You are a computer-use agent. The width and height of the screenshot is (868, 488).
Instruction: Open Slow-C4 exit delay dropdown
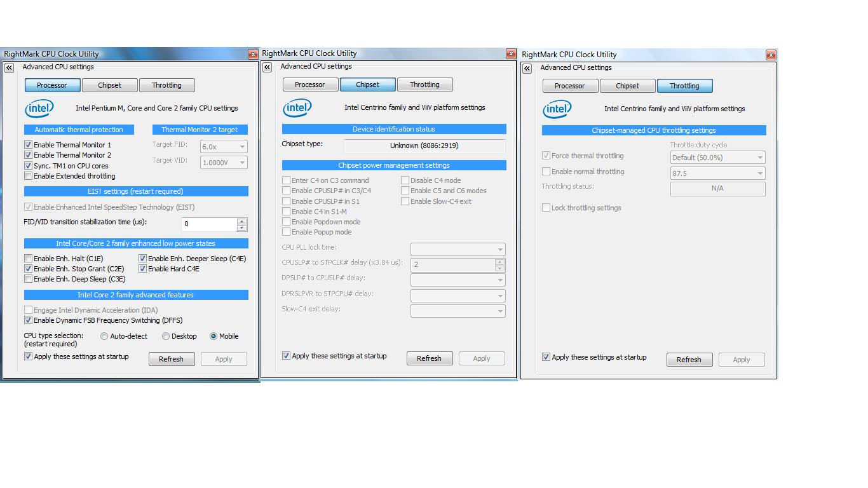point(458,311)
